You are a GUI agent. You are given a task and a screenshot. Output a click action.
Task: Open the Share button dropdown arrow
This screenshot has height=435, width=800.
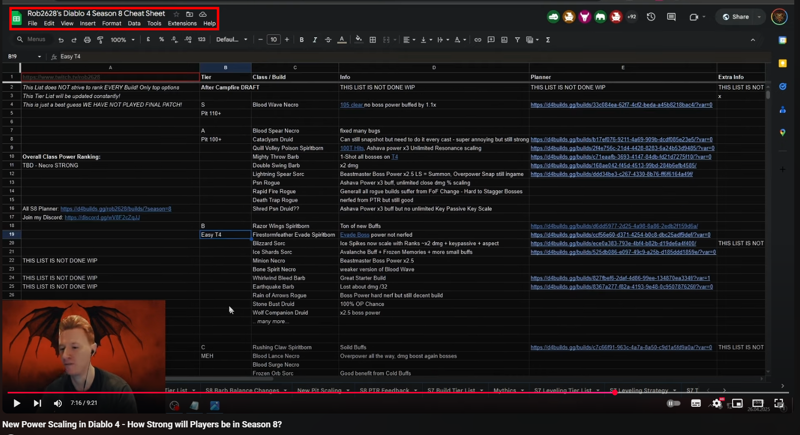point(759,17)
